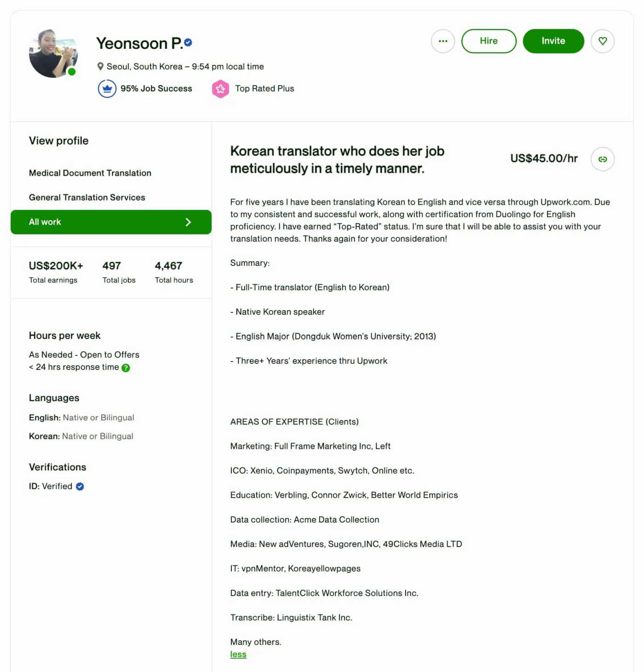Click the Top Rated Plus badge icon
This screenshot has width=644, height=672.
click(220, 88)
